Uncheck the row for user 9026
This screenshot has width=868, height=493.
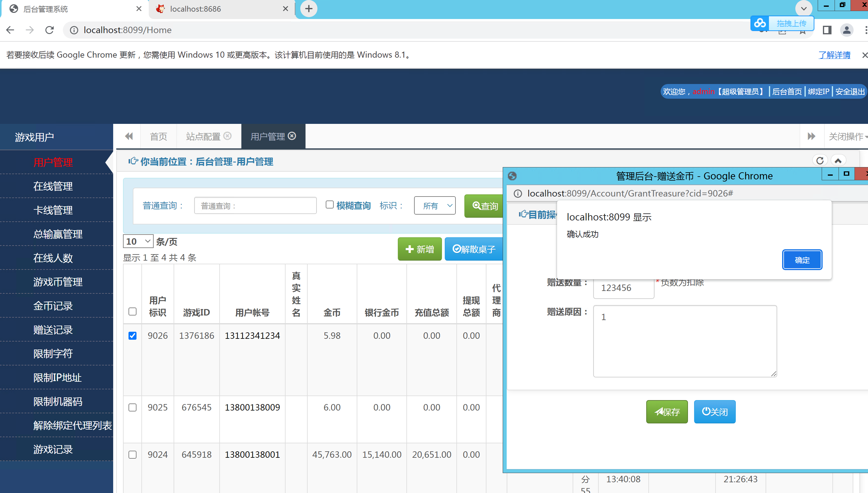(133, 335)
